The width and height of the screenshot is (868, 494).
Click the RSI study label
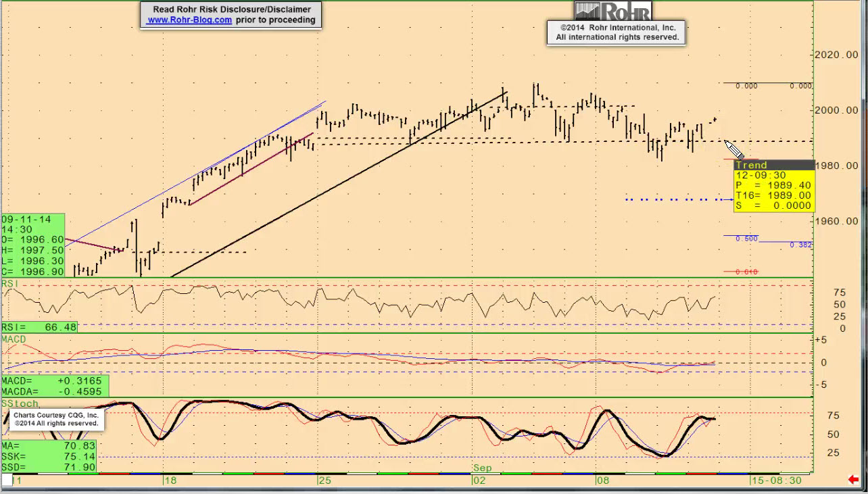coord(9,282)
